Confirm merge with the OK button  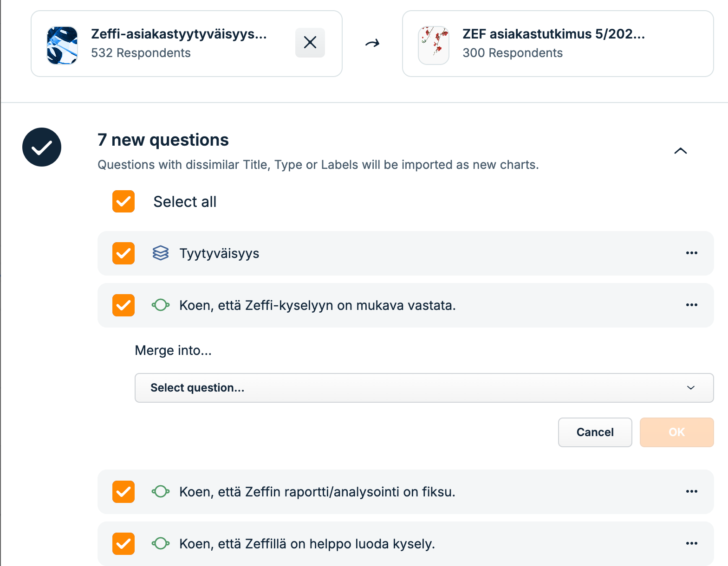[676, 432]
